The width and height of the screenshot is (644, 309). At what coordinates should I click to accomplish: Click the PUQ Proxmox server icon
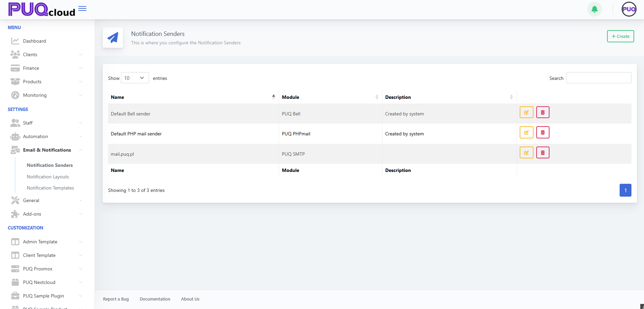pyautogui.click(x=15, y=269)
